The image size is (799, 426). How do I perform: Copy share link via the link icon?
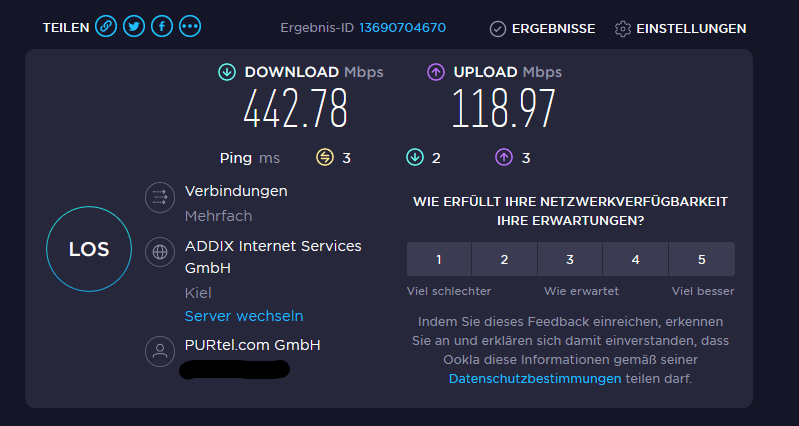click(106, 26)
